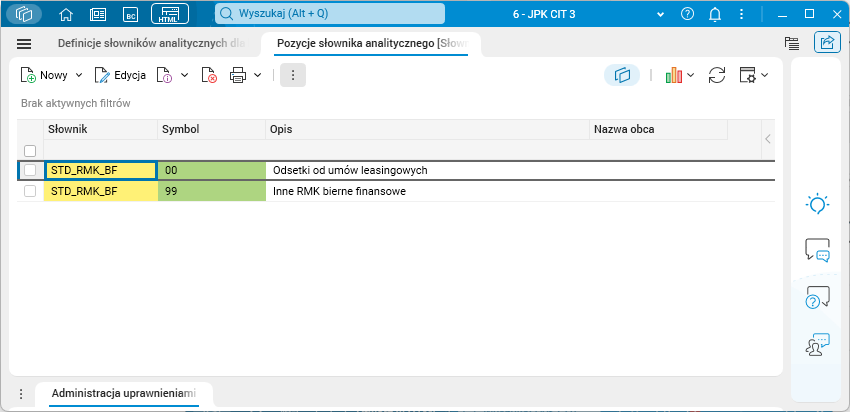The height and width of the screenshot is (412, 850).
Task: Click the share icon at top right
Action: click(827, 43)
